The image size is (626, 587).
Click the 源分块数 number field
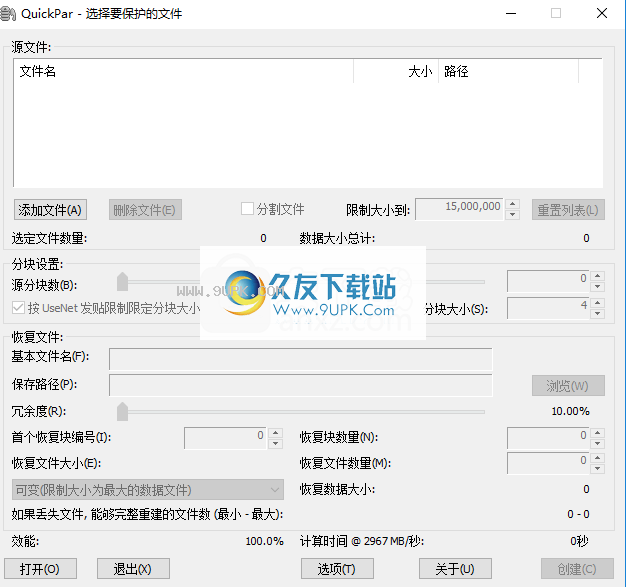pyautogui.click(x=548, y=281)
